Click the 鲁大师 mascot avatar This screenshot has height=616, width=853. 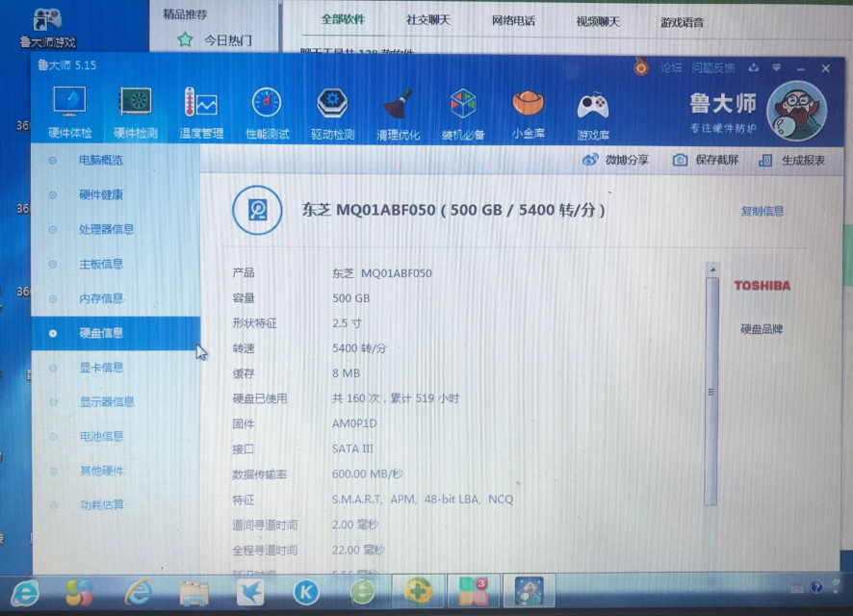point(796,111)
